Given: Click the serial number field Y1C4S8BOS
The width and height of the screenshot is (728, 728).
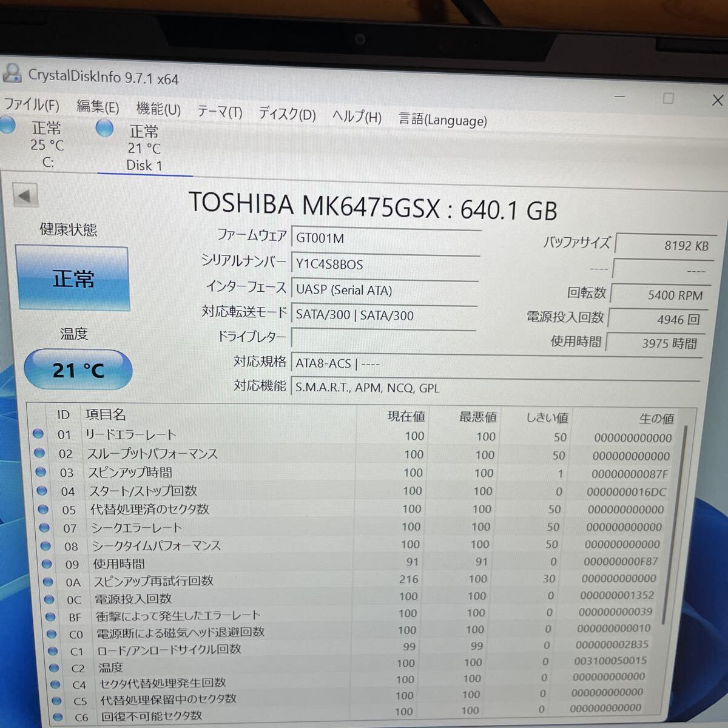Looking at the screenshot, I should pyautogui.click(x=385, y=265).
